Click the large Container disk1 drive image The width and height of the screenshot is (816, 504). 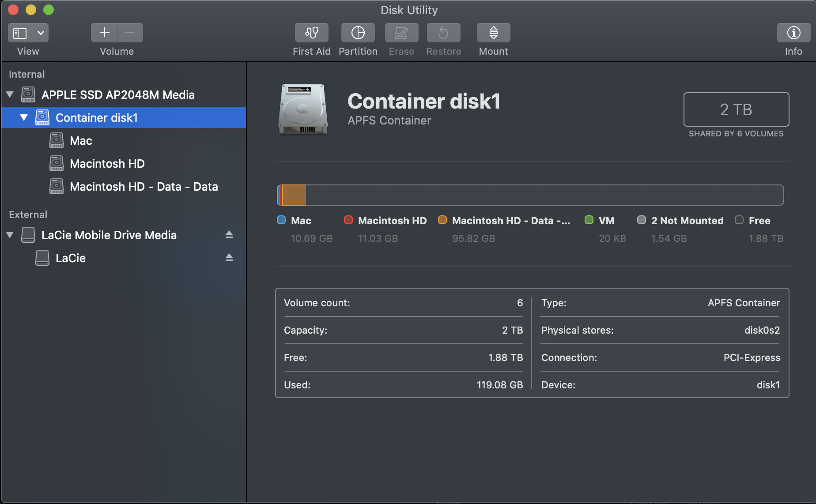click(x=303, y=109)
